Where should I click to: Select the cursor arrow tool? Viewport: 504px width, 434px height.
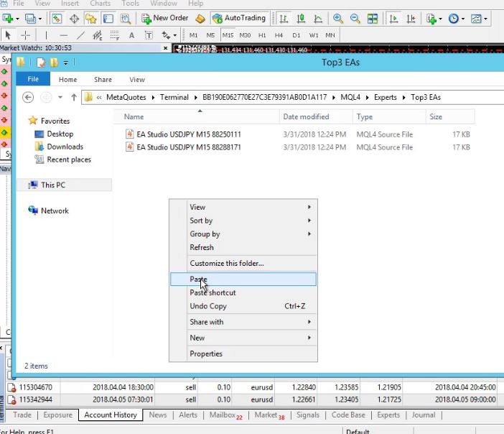click(9, 34)
